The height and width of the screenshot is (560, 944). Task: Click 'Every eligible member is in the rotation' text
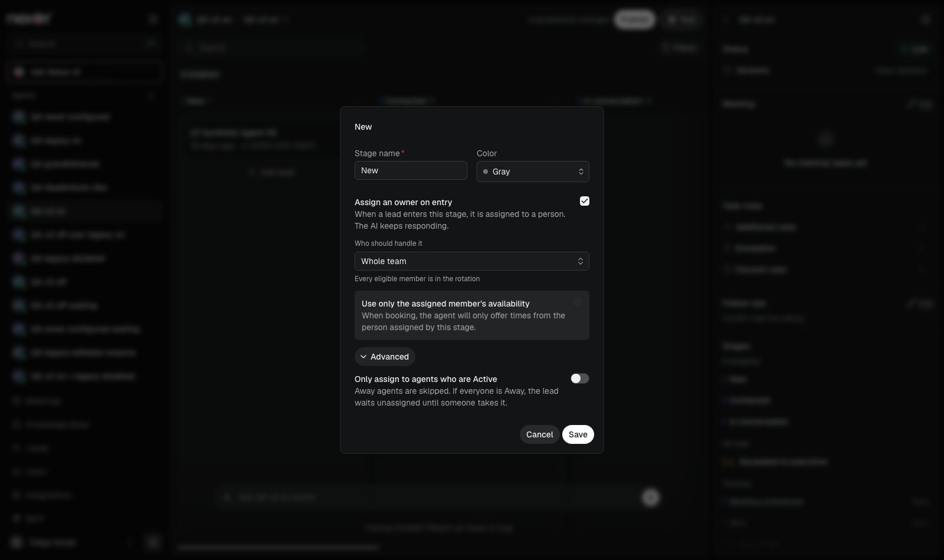point(417,279)
